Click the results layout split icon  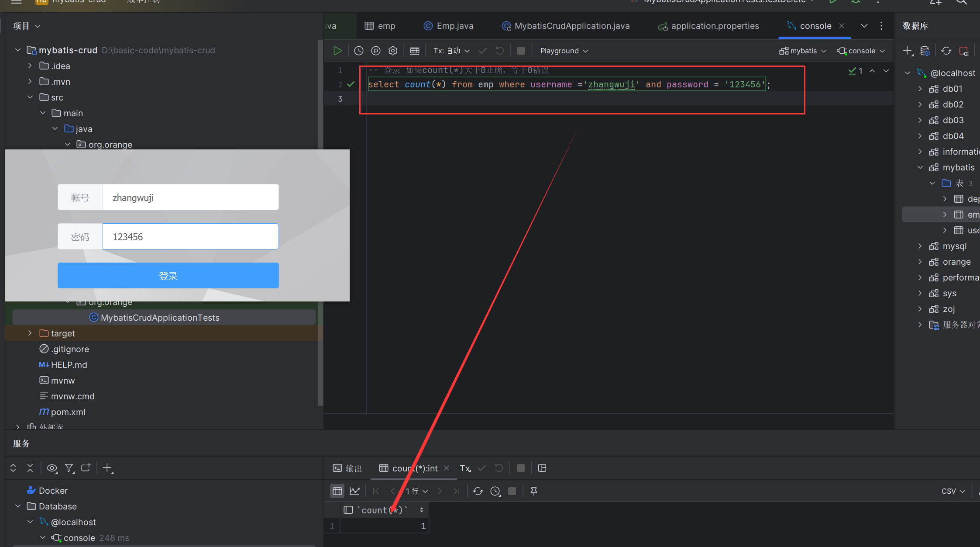pyautogui.click(x=542, y=468)
